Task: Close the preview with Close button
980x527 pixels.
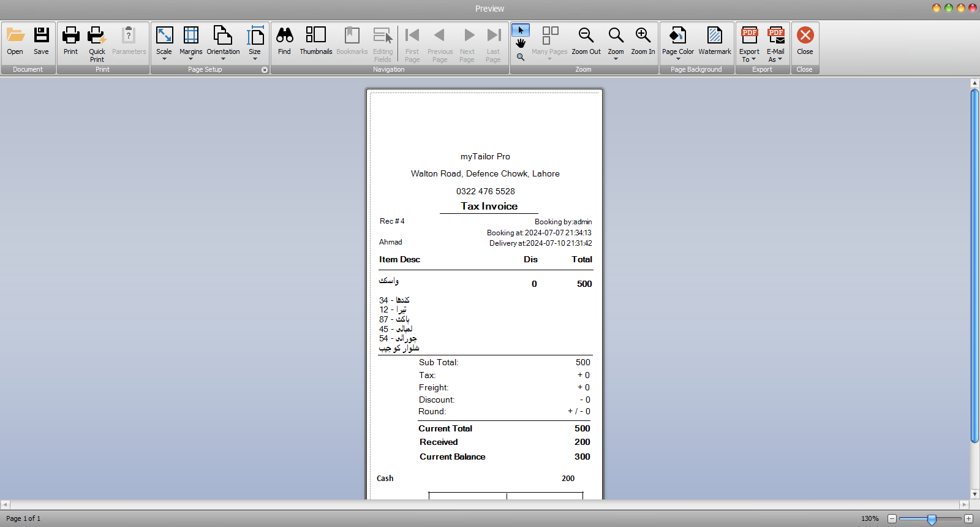Action: coord(805,40)
